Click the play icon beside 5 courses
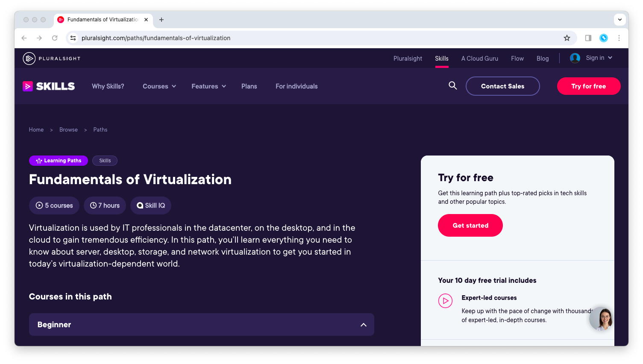643x364 pixels. point(40,205)
